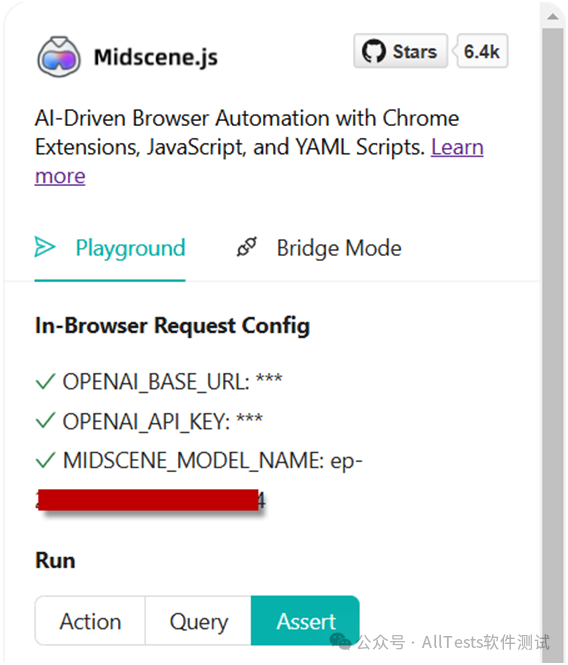Click the GitHub octocat icon
The width and height of the screenshot is (568, 665).
click(374, 51)
